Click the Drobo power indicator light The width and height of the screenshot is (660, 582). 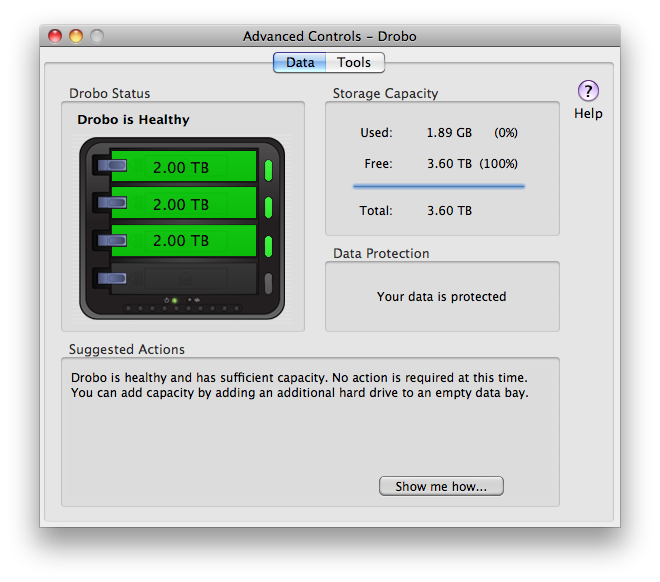tap(174, 300)
